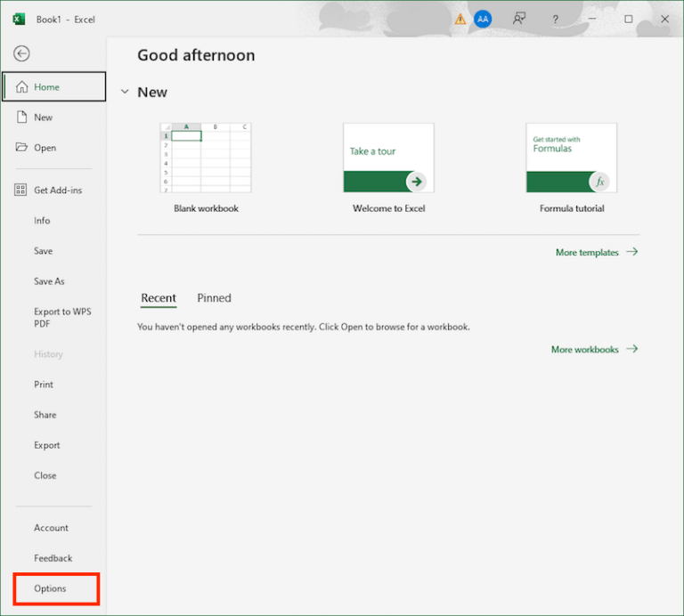Click the fx circle on Formulas template
This screenshot has height=616, width=684.
pos(599,182)
